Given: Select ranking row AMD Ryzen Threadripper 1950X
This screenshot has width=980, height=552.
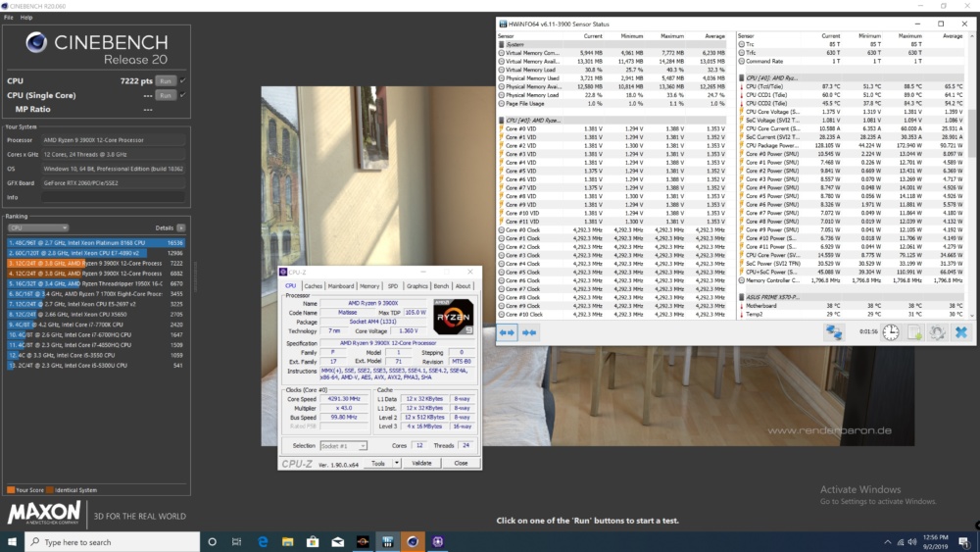Looking at the screenshot, I should 96,283.
